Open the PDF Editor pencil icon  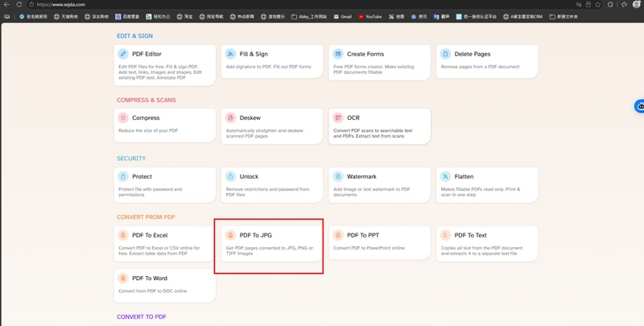123,54
